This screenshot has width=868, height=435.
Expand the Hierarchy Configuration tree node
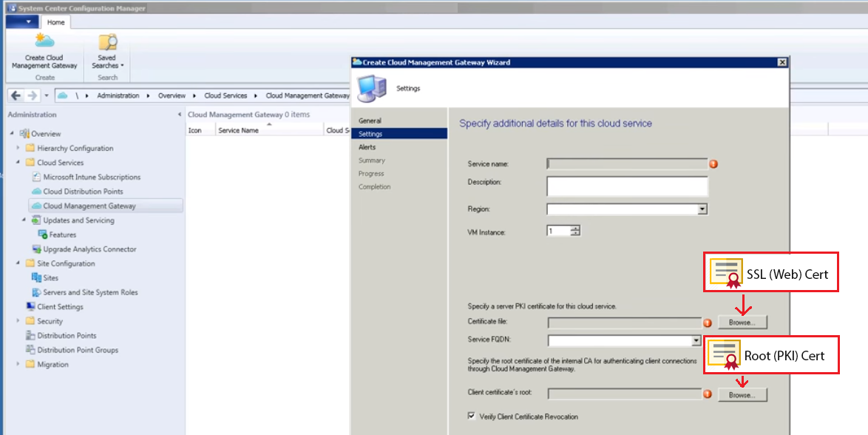tap(18, 148)
